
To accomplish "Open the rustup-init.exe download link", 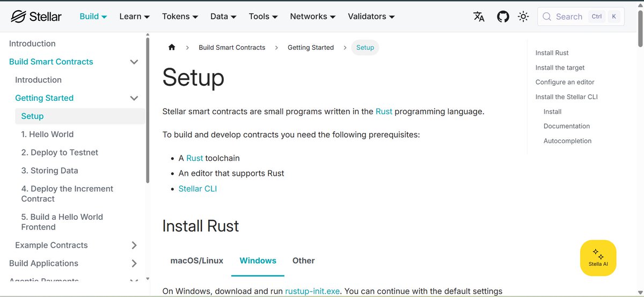I will pyautogui.click(x=312, y=291).
